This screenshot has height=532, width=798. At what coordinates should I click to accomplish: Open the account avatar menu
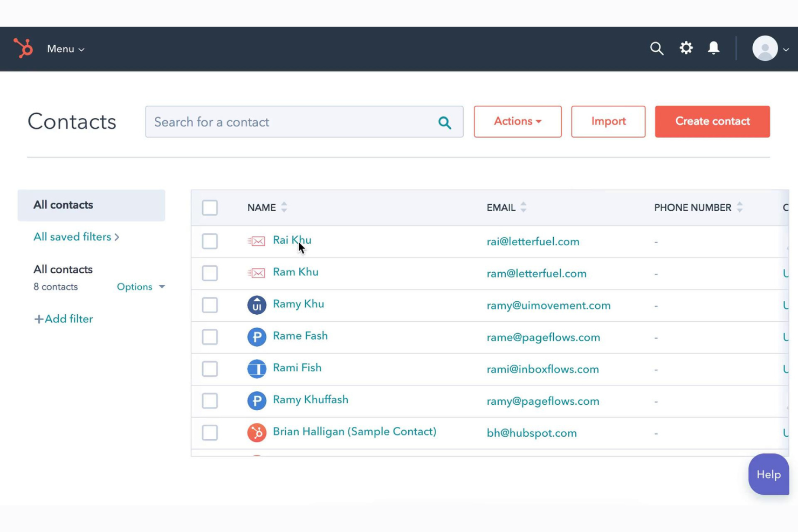764,48
